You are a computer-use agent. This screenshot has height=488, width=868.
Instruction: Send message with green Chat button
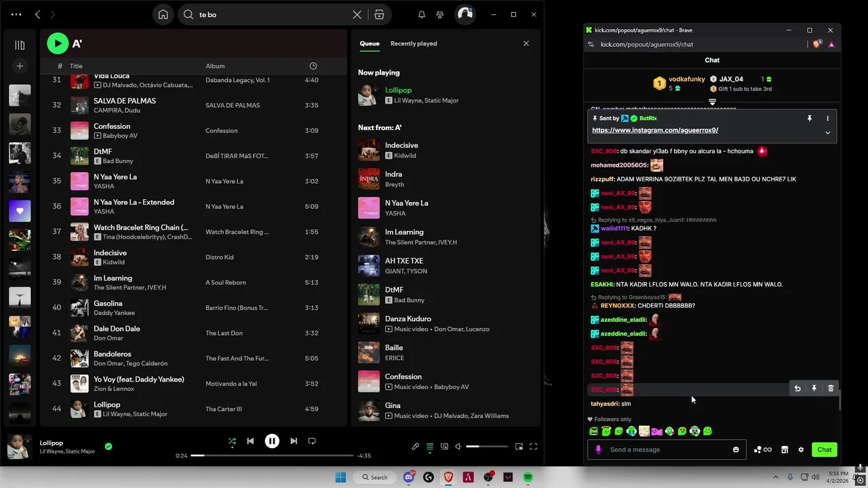(825, 449)
